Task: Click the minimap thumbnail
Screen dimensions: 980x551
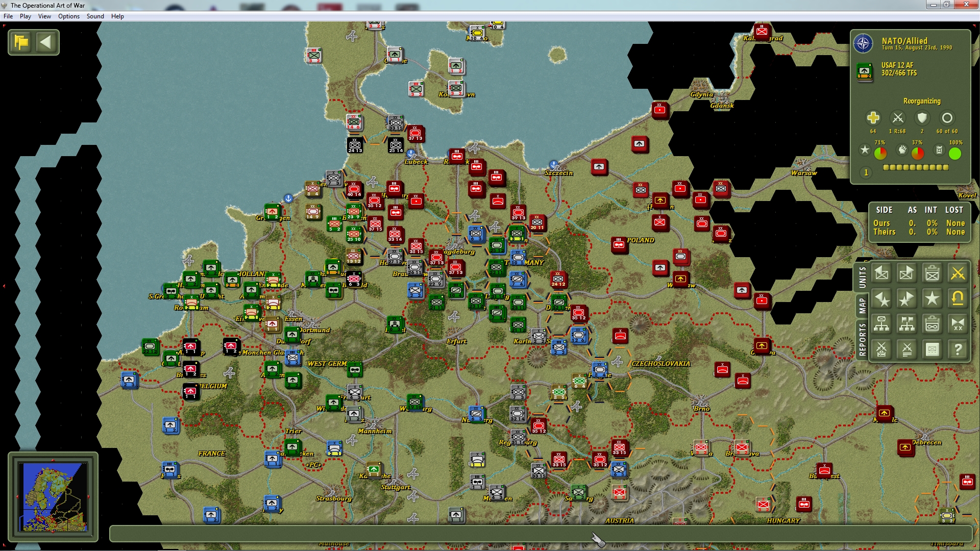Action: pyautogui.click(x=53, y=497)
